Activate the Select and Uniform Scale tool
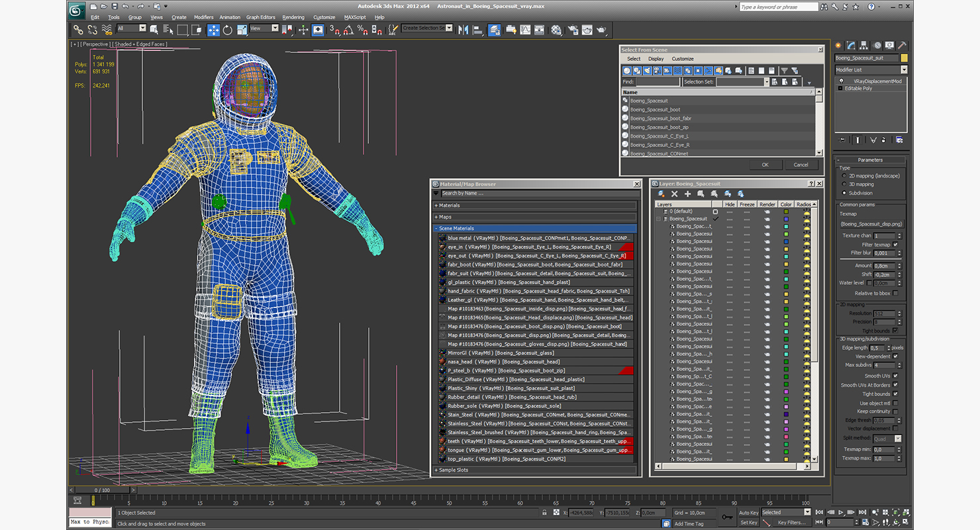 click(242, 30)
